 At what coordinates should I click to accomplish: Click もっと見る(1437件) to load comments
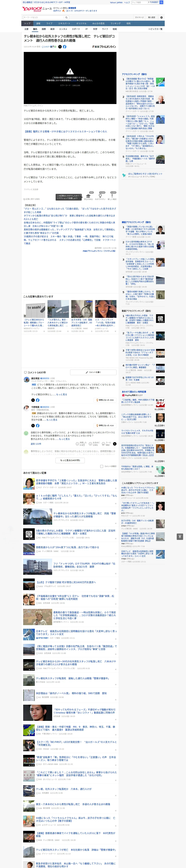(70, 460)
